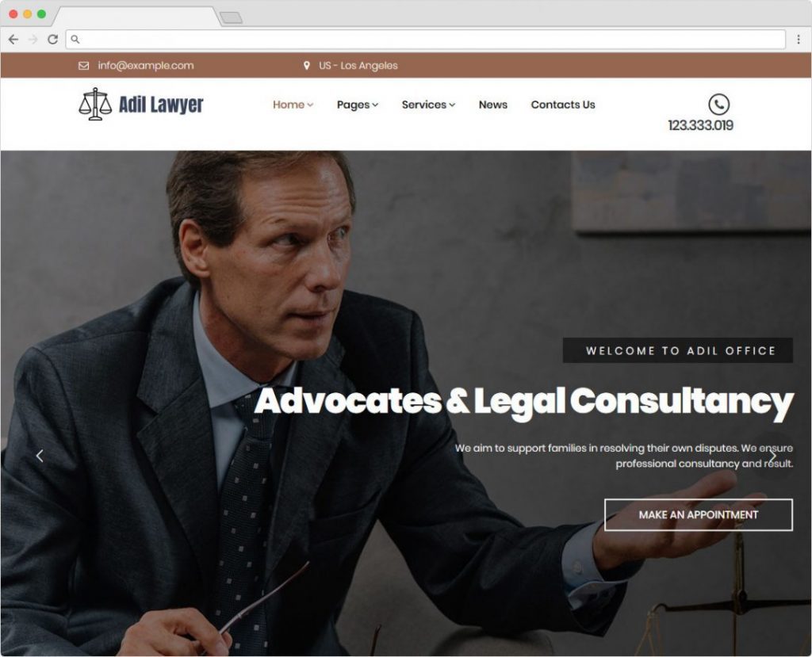The width and height of the screenshot is (812, 657).
Task: Click the phone call icon
Action: [x=718, y=104]
